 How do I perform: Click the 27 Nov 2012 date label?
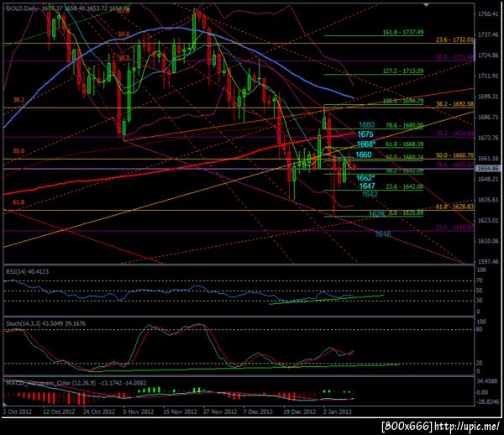(220, 411)
